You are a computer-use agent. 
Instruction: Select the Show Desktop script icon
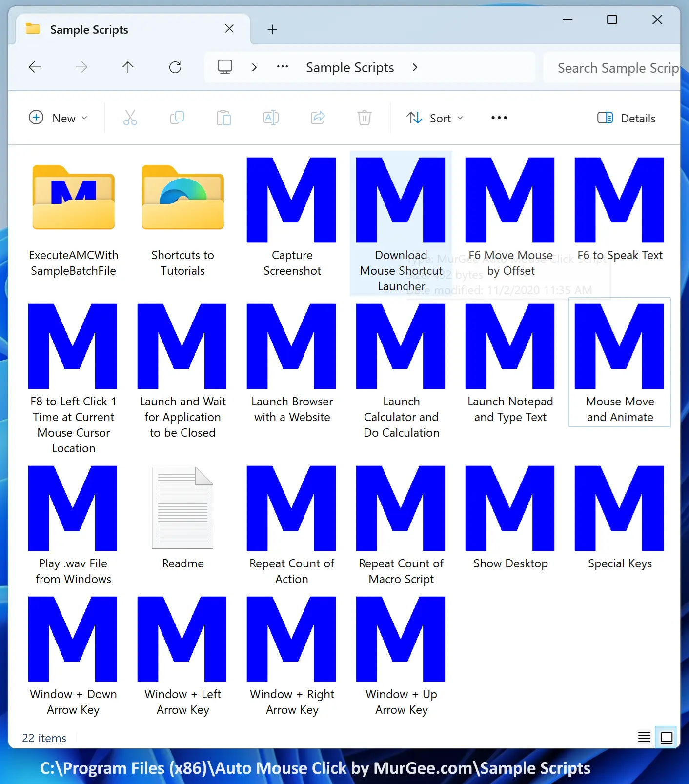[510, 508]
